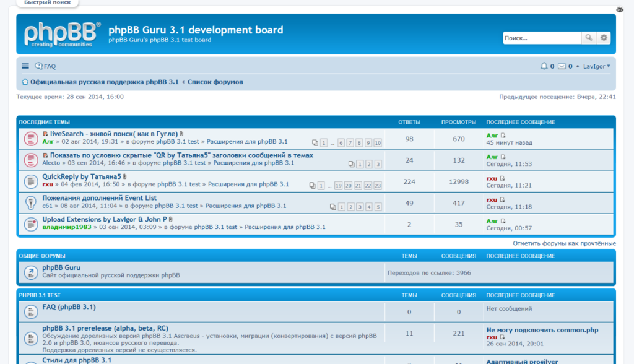Go to page 23 of QuickReply topic
The width and height of the screenshot is (634, 364).
click(x=378, y=186)
